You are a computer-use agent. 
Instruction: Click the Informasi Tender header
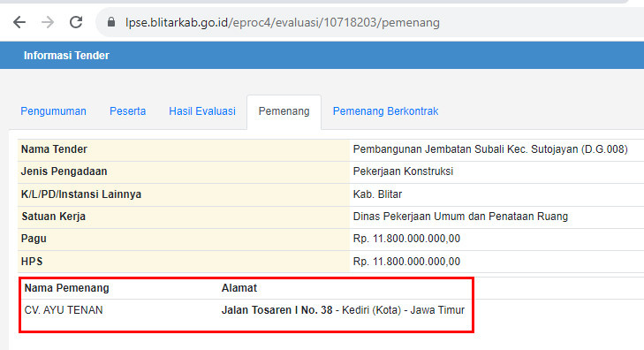[66, 56]
